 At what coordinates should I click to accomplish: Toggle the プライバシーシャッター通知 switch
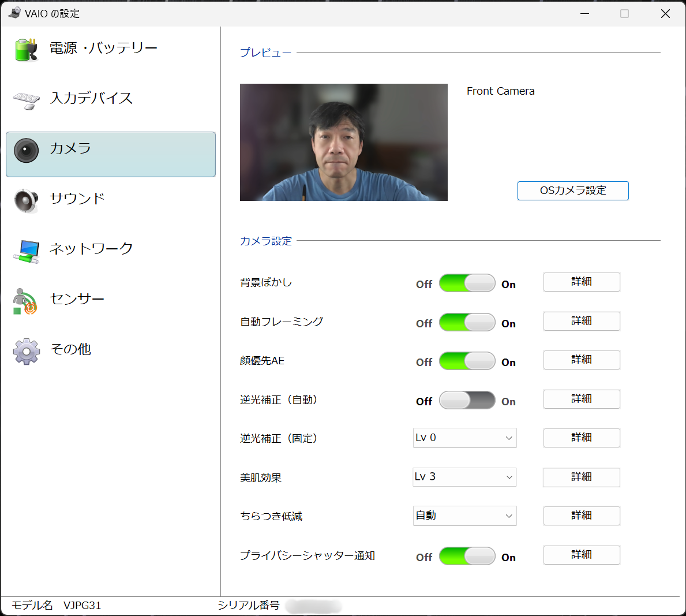(x=467, y=556)
